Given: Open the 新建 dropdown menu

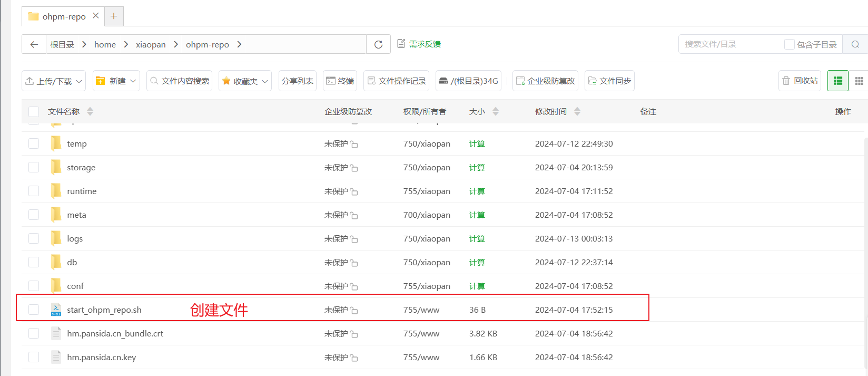Looking at the screenshot, I should 116,81.
